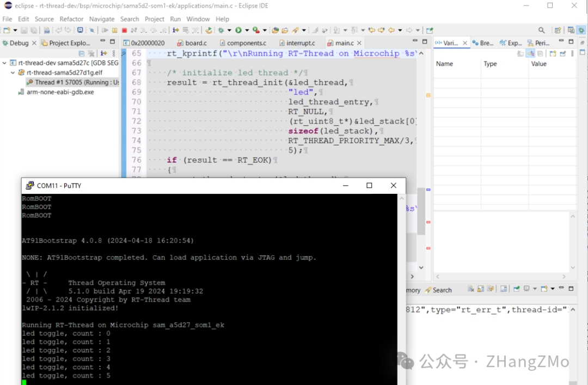Click the Back navigation arrow
The width and height of the screenshot is (588, 385).
pyautogui.click(x=391, y=30)
